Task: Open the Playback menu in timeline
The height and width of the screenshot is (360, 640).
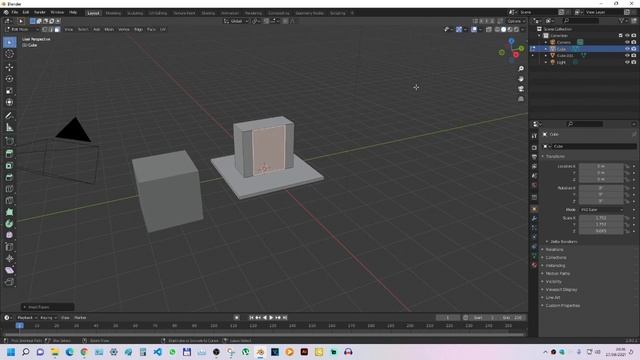Action: click(x=27, y=318)
